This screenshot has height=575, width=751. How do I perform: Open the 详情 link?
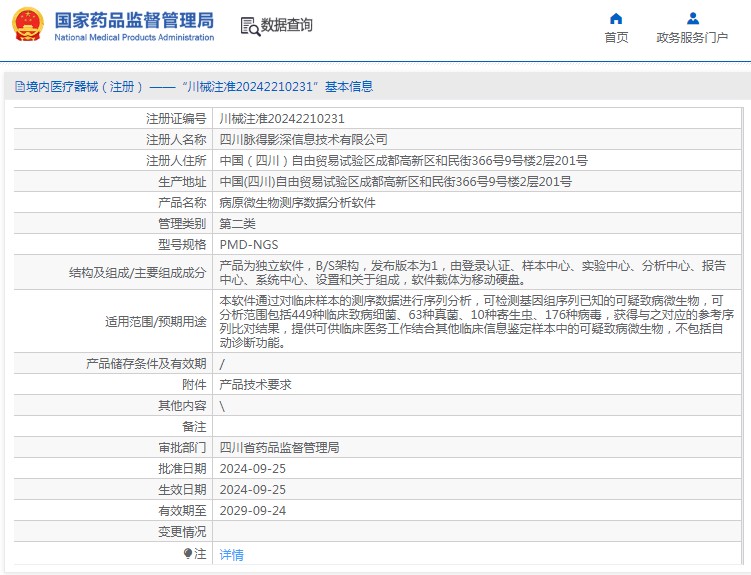point(231,554)
